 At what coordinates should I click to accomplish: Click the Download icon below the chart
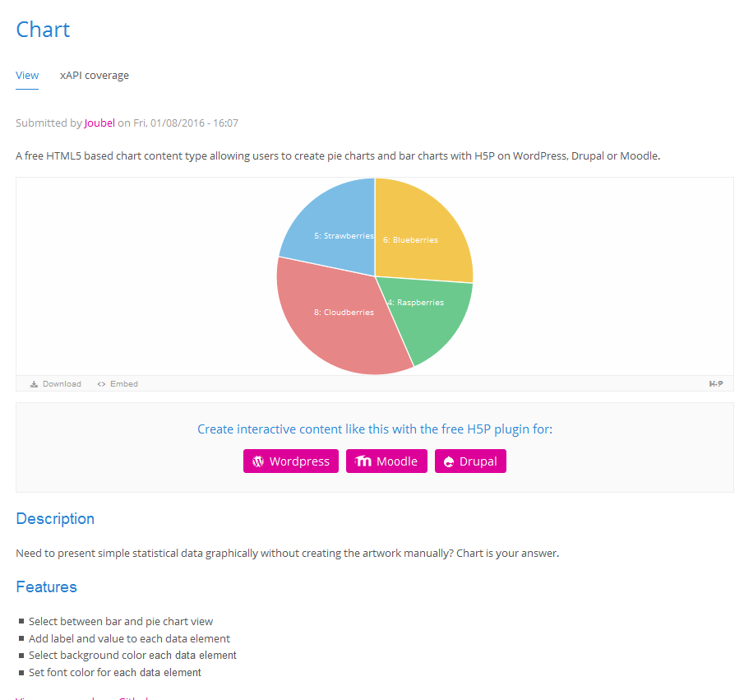[x=35, y=384]
